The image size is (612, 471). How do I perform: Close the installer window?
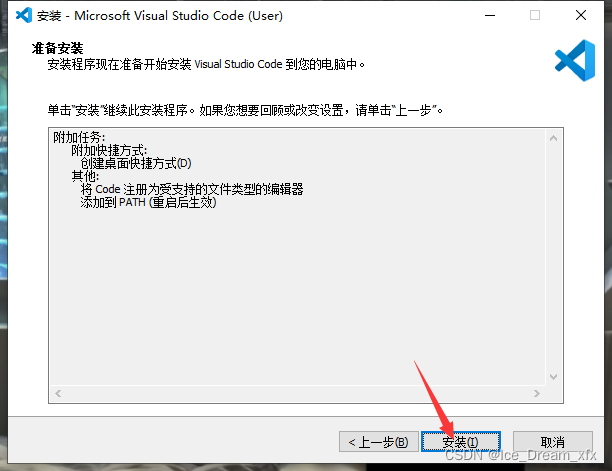pos(581,15)
